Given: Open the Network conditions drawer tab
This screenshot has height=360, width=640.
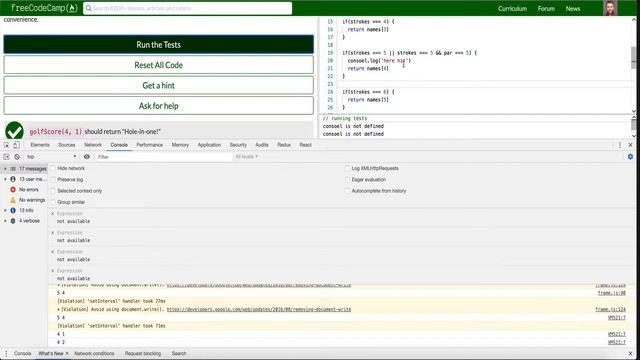Looking at the screenshot, I should pyautogui.click(x=94, y=353).
